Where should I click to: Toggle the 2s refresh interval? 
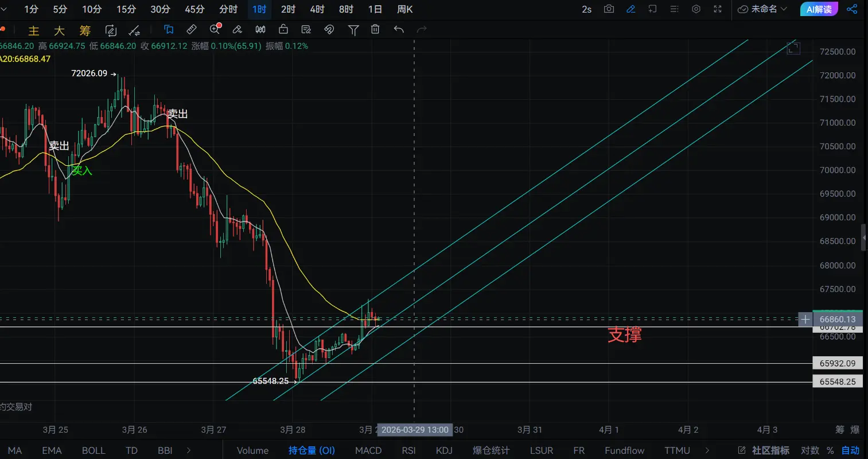[586, 9]
